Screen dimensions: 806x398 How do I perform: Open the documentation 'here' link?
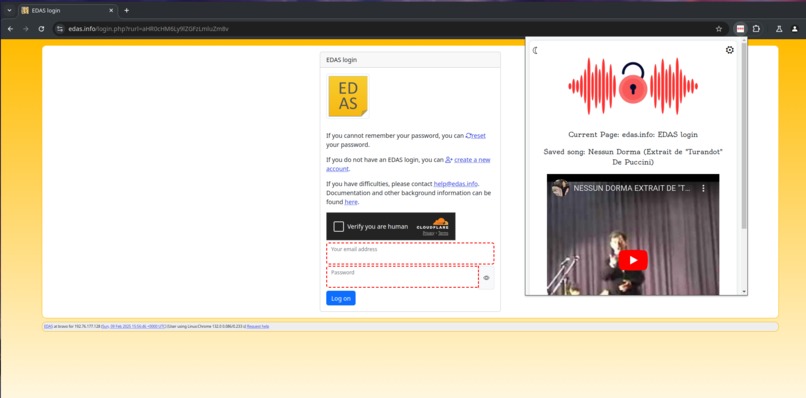[x=351, y=202]
